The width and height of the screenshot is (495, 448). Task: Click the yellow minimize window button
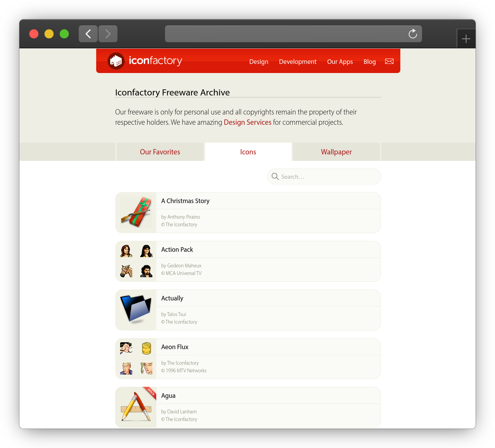coord(49,34)
